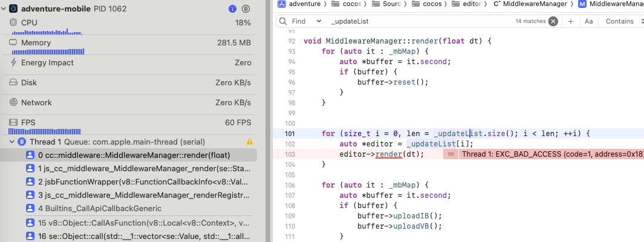This screenshot has width=644, height=242.
Task: Click the Thread 1 pause badge icon
Action: pos(22,142)
